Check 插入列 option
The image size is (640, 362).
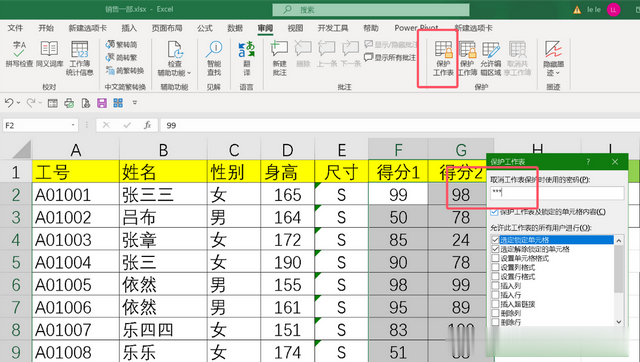coord(495,286)
